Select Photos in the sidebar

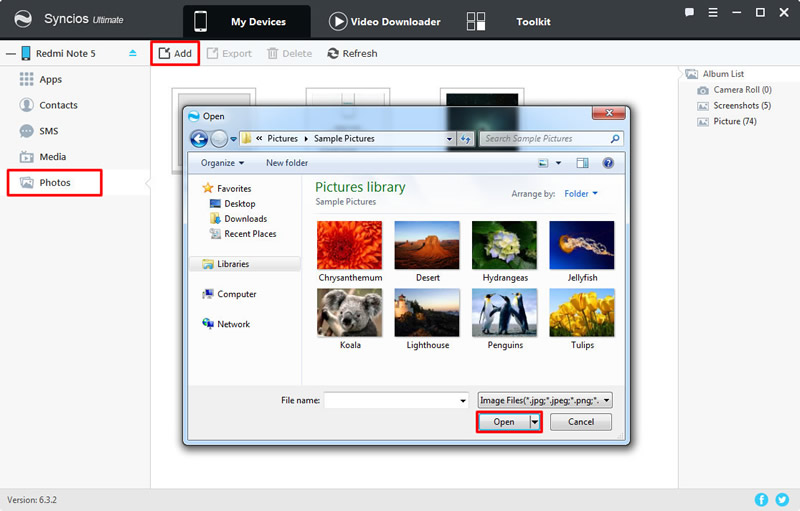(55, 183)
